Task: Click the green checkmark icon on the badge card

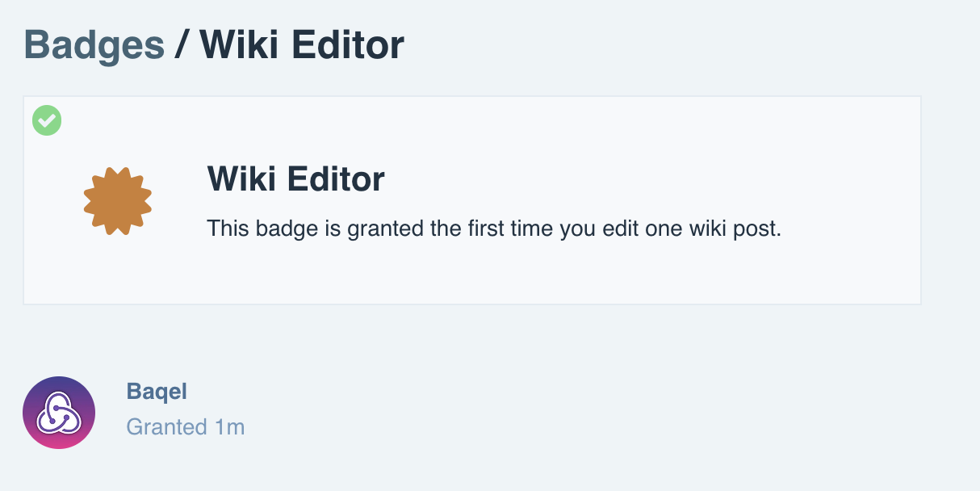Action: pos(47,120)
